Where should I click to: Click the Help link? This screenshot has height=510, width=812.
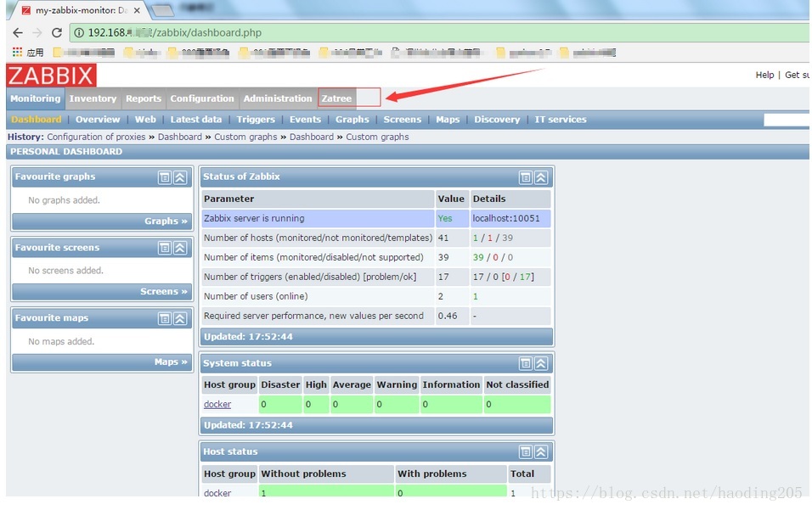point(764,75)
